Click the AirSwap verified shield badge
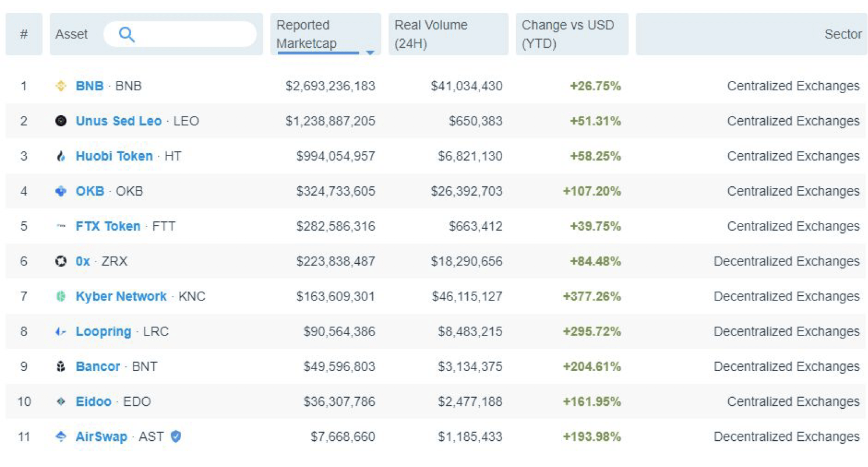 (x=175, y=436)
